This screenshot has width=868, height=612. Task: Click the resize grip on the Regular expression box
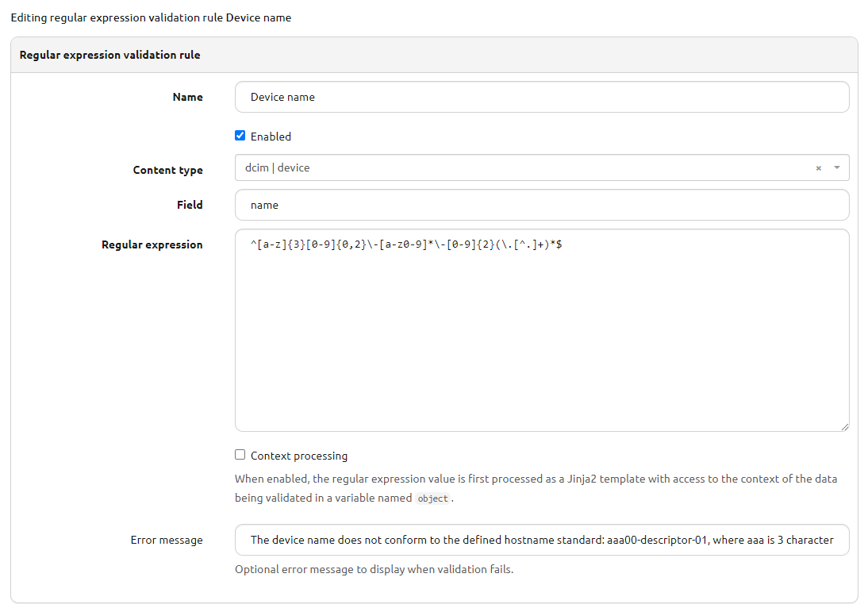(843, 425)
